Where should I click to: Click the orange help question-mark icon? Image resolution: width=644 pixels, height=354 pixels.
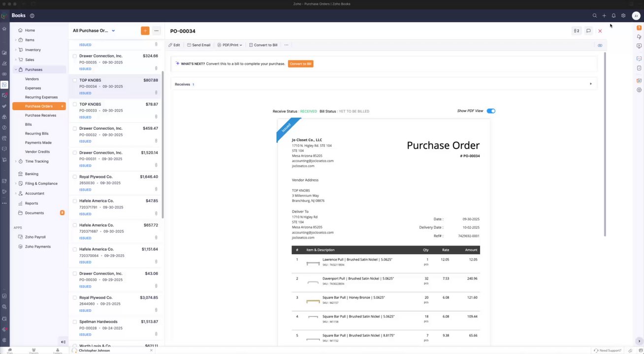(x=639, y=28)
